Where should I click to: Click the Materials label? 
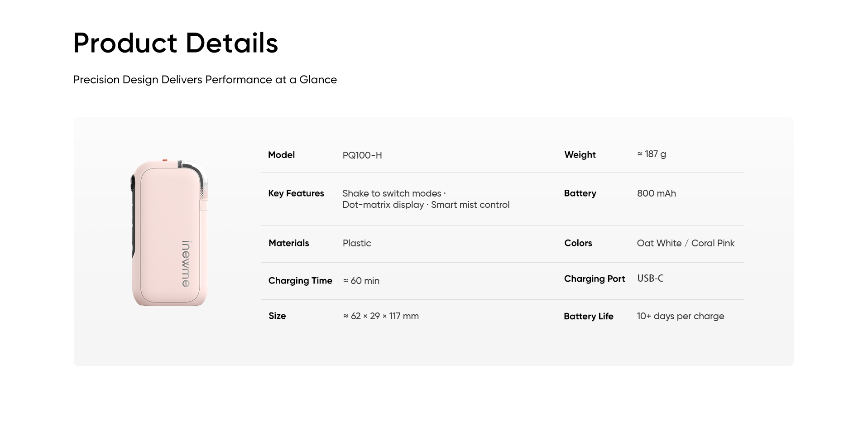pyautogui.click(x=288, y=243)
